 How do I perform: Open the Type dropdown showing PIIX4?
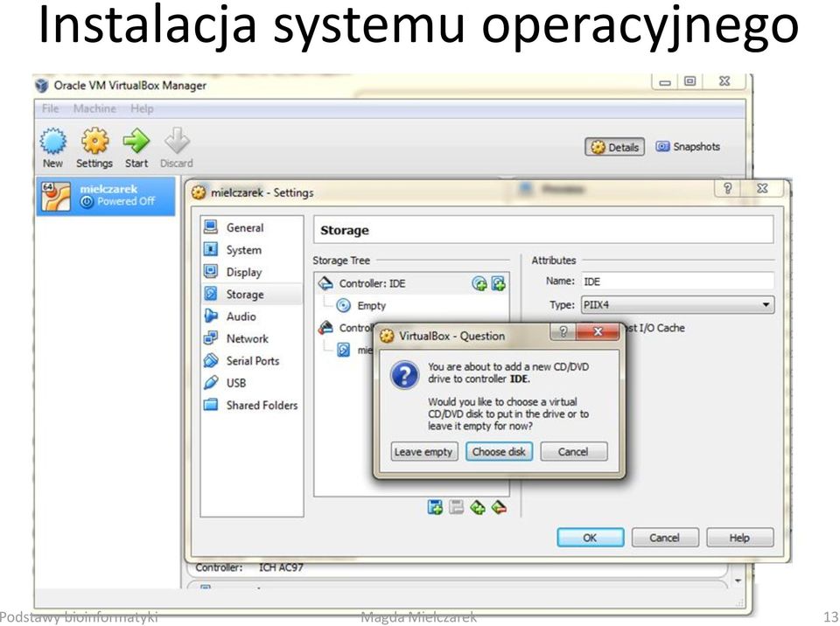[x=677, y=305]
